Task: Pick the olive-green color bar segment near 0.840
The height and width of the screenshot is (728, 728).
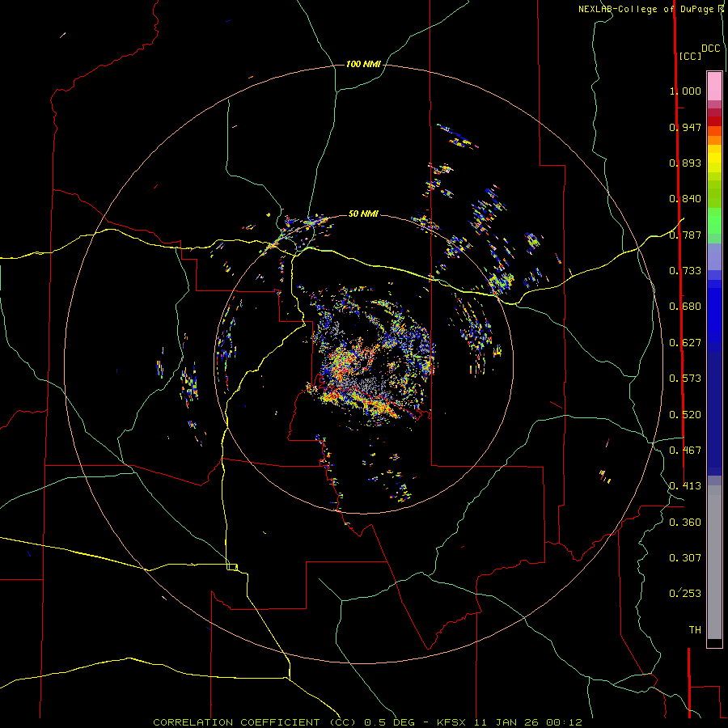Action: tap(714, 193)
